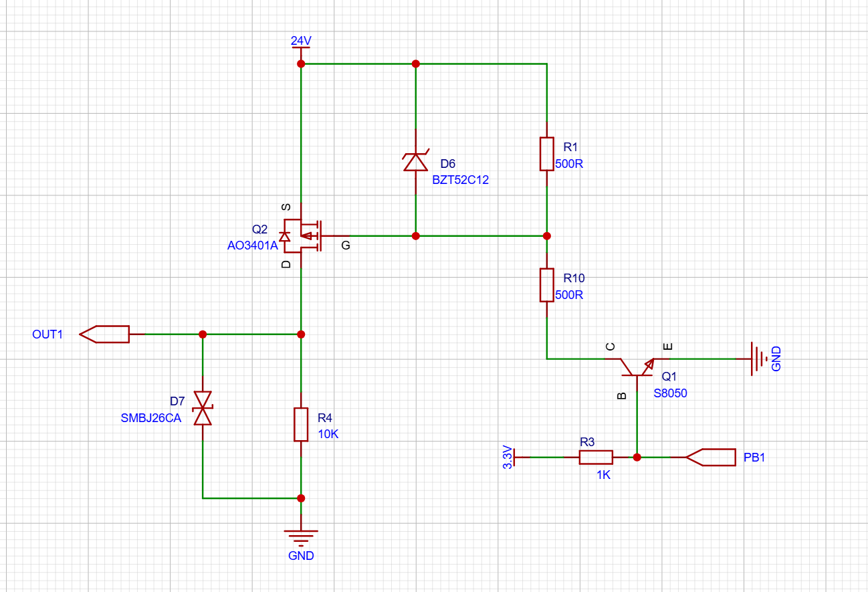
Task: Click the bottom GND ground symbol
Action: [x=301, y=536]
